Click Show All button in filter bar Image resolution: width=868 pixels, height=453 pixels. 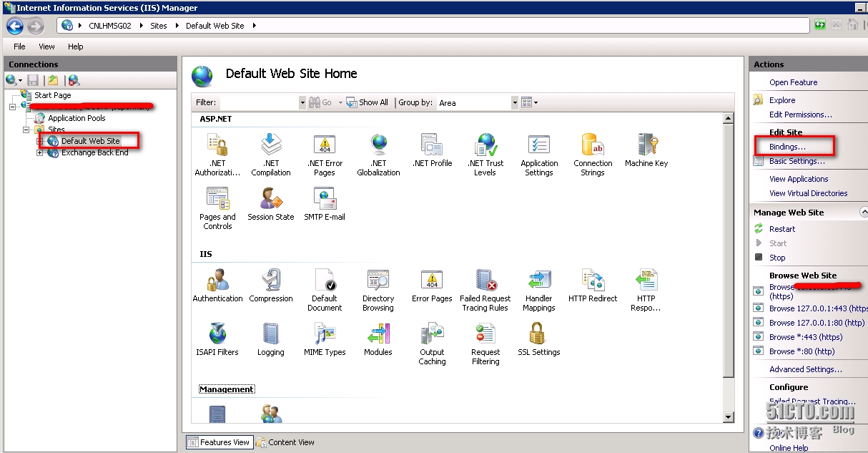pos(368,102)
